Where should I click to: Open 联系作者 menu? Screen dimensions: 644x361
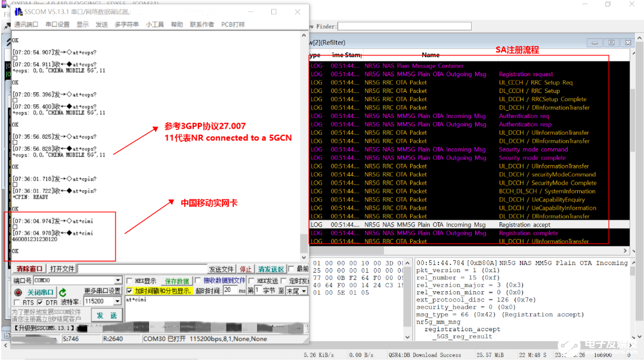point(202,24)
